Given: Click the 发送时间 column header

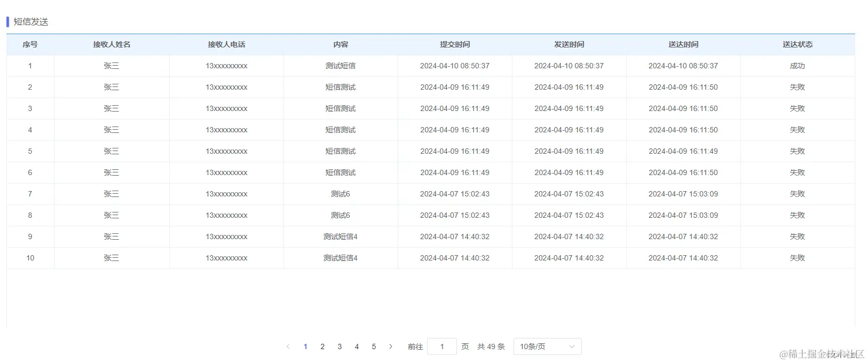Looking at the screenshot, I should (569, 44).
